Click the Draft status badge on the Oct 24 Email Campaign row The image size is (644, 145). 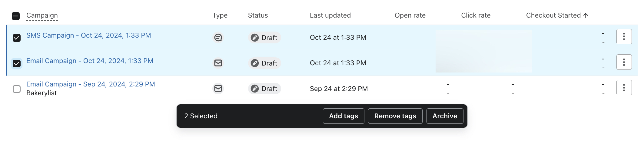[264, 63]
